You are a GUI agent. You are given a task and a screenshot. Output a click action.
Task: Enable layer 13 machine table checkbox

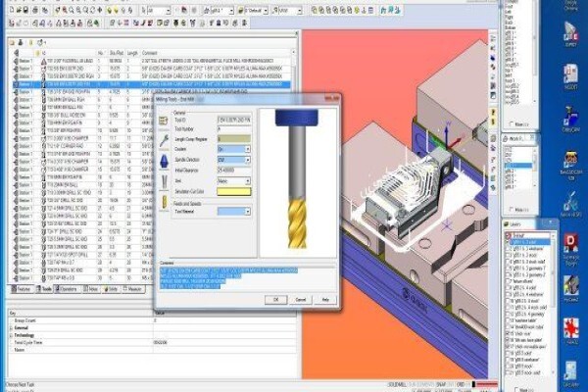[509, 320]
